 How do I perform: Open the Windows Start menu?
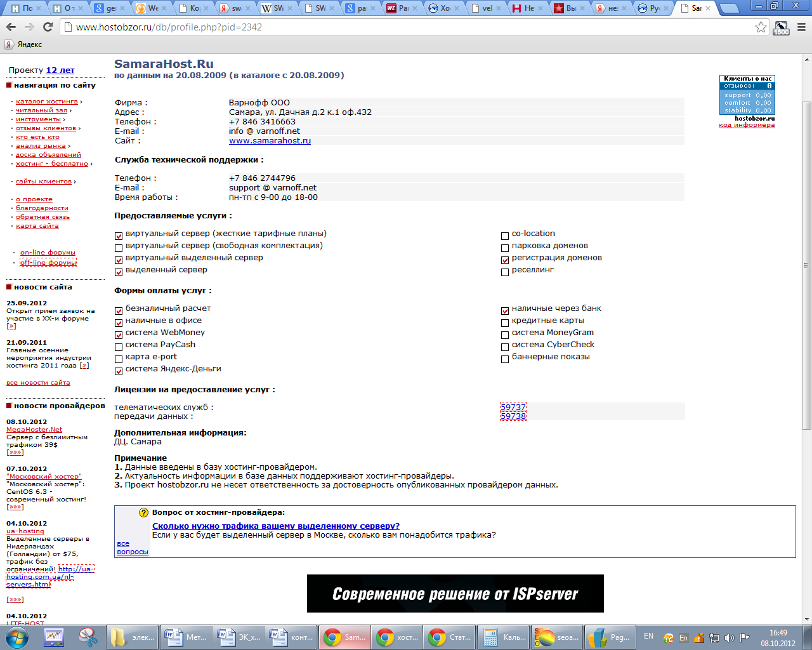tap(16, 637)
